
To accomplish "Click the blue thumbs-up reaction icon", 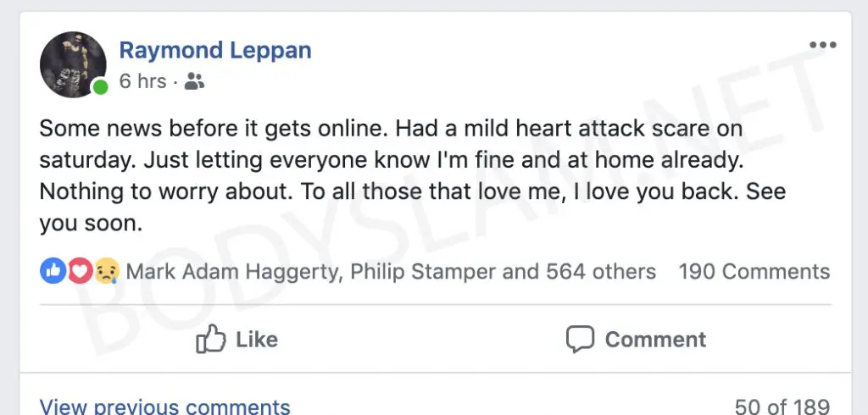I will [53, 271].
